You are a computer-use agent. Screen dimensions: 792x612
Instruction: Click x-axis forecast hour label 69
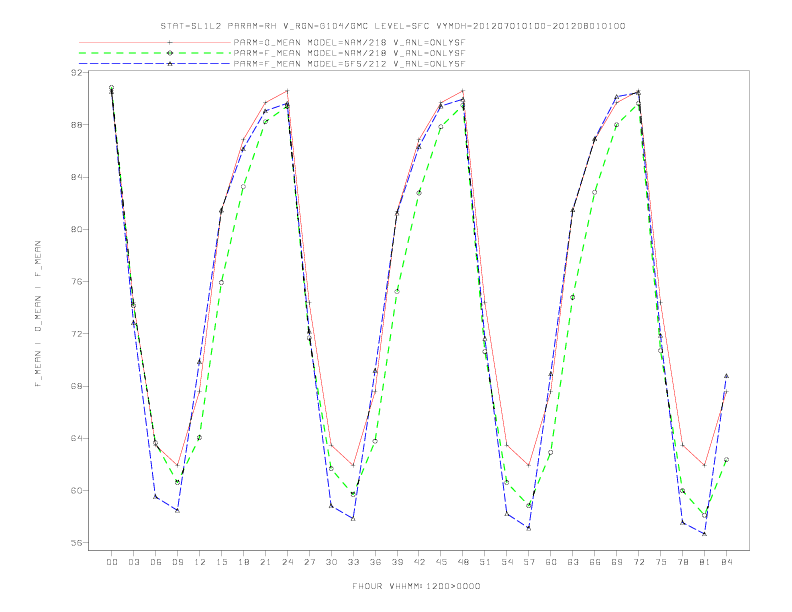click(617, 562)
